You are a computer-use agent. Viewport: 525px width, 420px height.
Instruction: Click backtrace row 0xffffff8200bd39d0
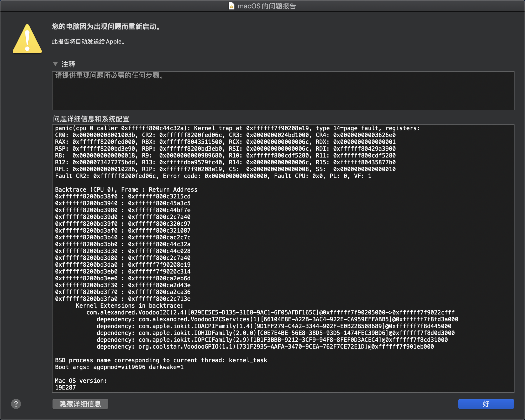123,217
